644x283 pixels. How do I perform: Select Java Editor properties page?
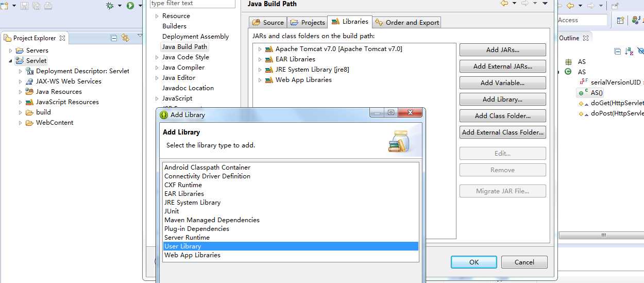[x=179, y=78]
